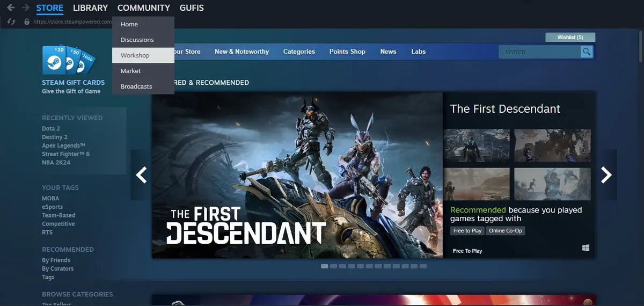Screen dimensions: 644x306
Task: Click The First Descendant title text
Action: click(x=505, y=108)
